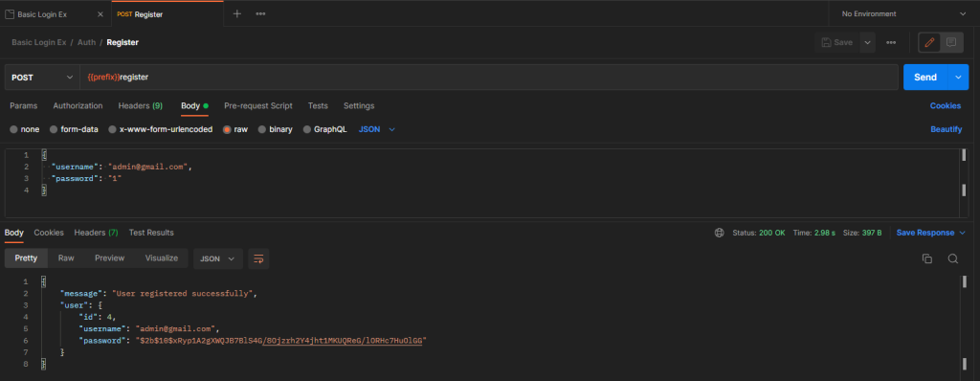Open the tab options ellipsis menu

point(260,13)
